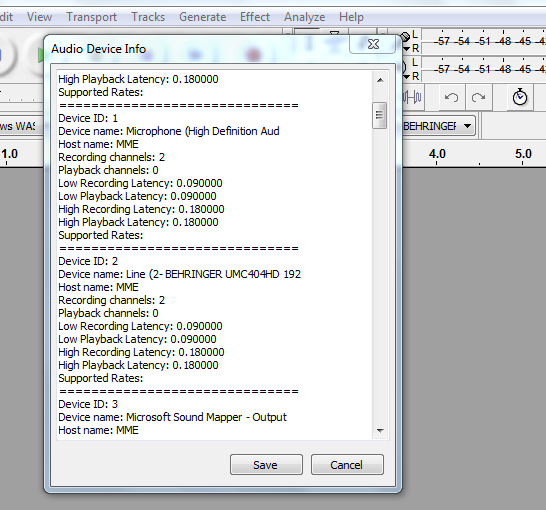Screen dimensions: 546x510
Task: Click 'Device ID: 1' line
Action: (x=88, y=118)
